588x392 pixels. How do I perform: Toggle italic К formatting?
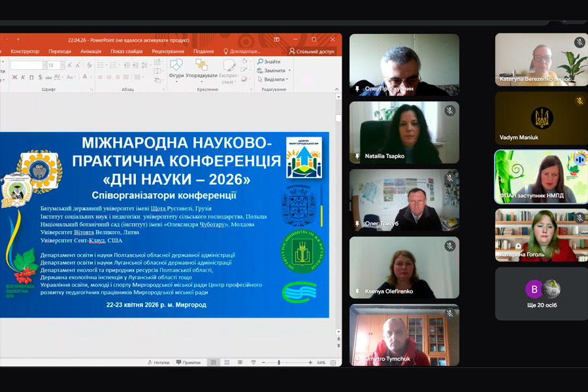(23, 77)
